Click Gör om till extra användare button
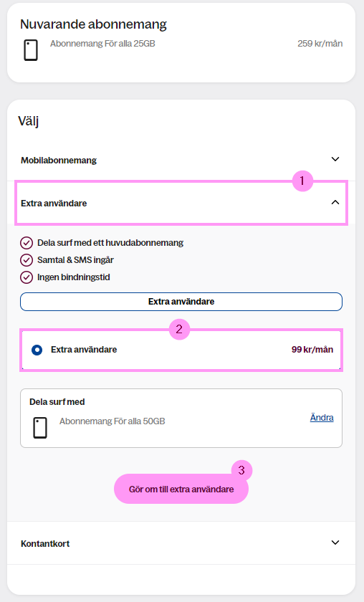Screen dimensions: 364x602 (181, 489)
